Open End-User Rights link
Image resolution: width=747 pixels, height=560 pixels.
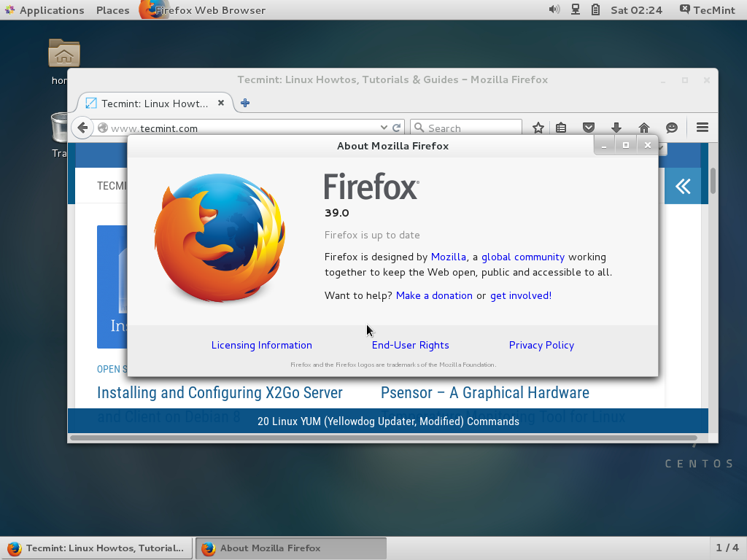tap(410, 345)
